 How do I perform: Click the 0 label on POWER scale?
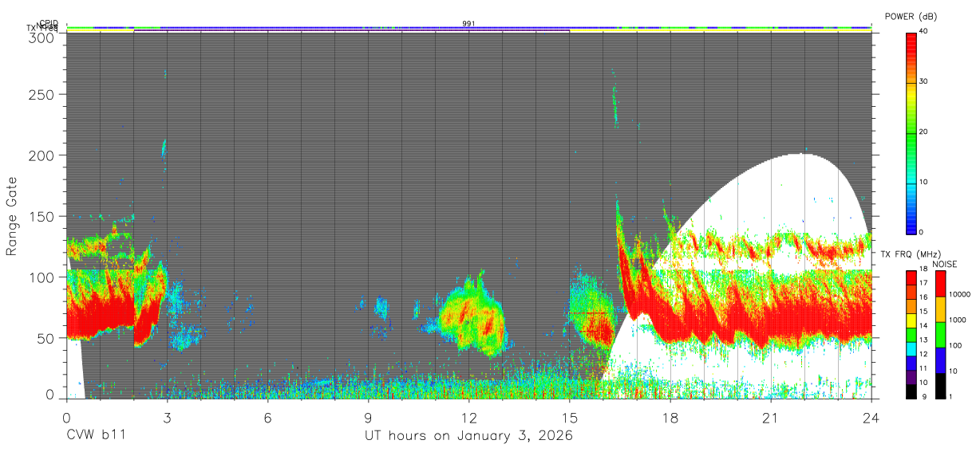coord(921,232)
